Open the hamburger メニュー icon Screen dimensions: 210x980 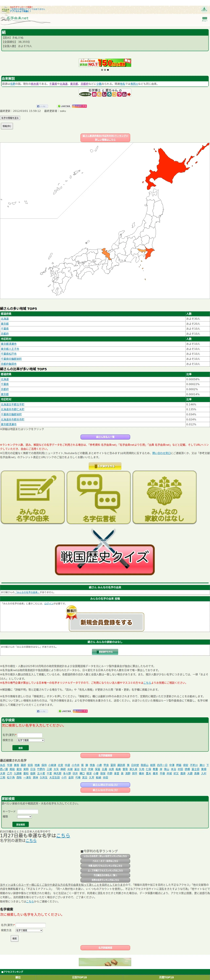click(x=205, y=19)
